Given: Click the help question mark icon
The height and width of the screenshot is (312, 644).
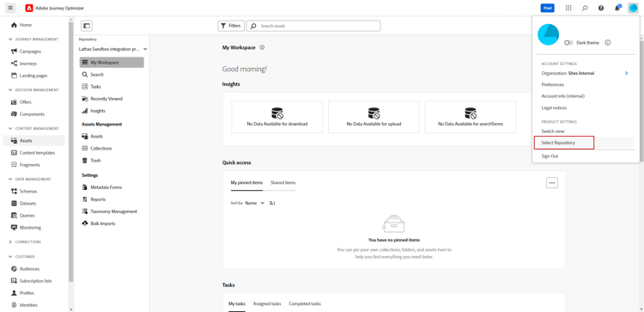Looking at the screenshot, I should click(x=601, y=8).
